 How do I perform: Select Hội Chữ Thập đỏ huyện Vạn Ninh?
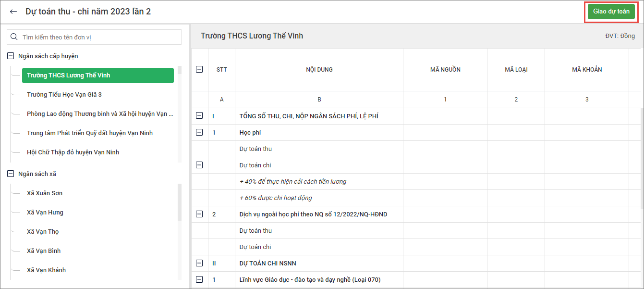click(73, 152)
